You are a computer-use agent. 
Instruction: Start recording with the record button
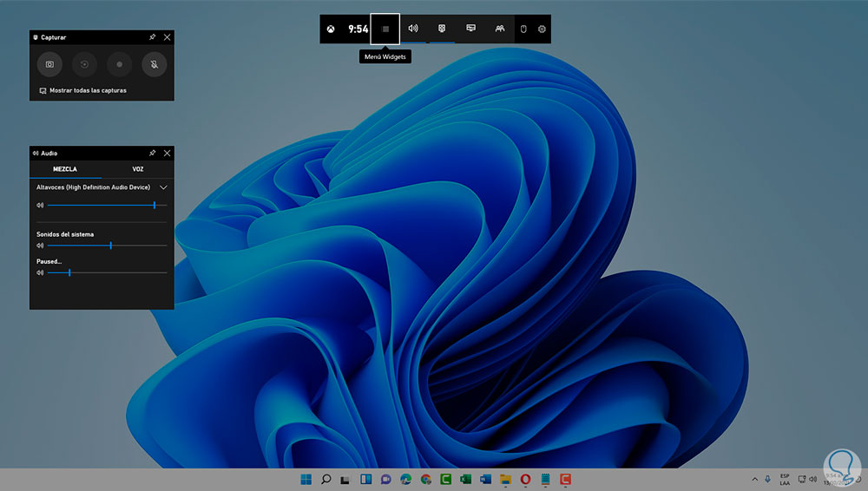point(119,64)
